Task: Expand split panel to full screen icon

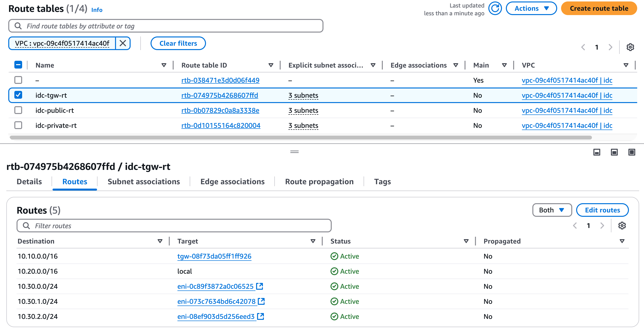Action: tap(632, 152)
